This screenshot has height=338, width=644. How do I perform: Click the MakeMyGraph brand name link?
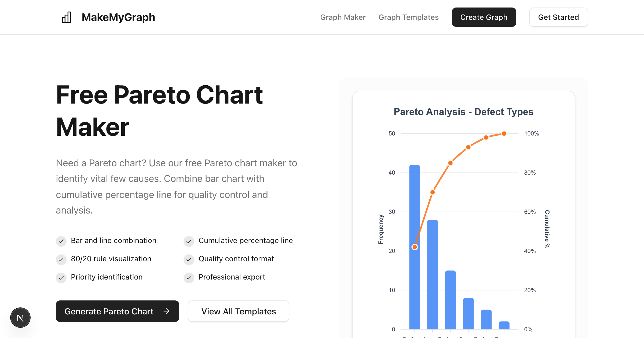(x=118, y=17)
